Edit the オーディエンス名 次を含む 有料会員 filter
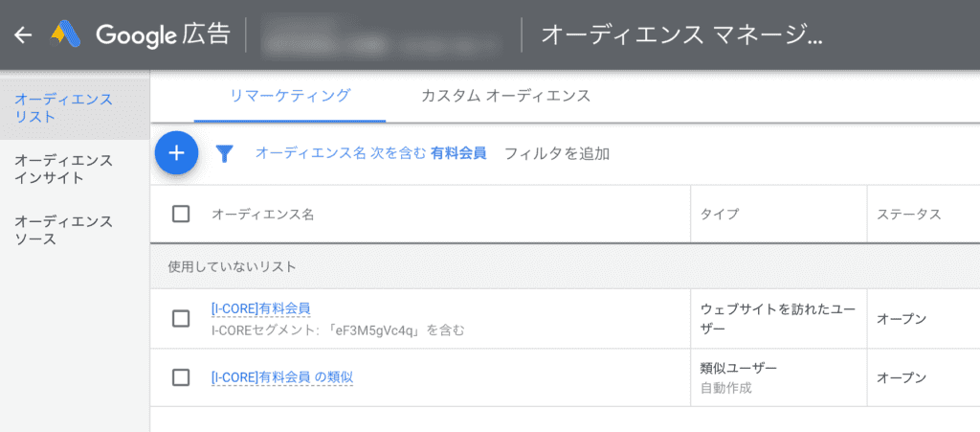The width and height of the screenshot is (980, 432). tap(370, 153)
